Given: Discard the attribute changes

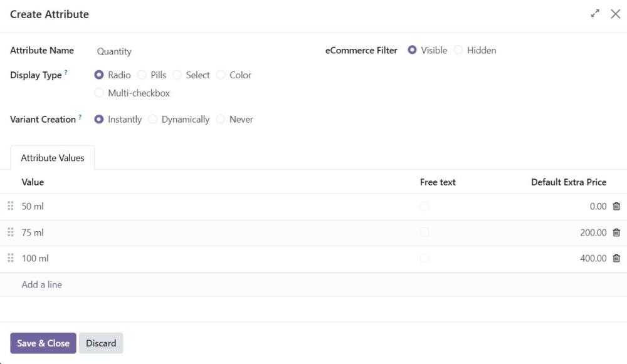Looking at the screenshot, I should tap(101, 343).
